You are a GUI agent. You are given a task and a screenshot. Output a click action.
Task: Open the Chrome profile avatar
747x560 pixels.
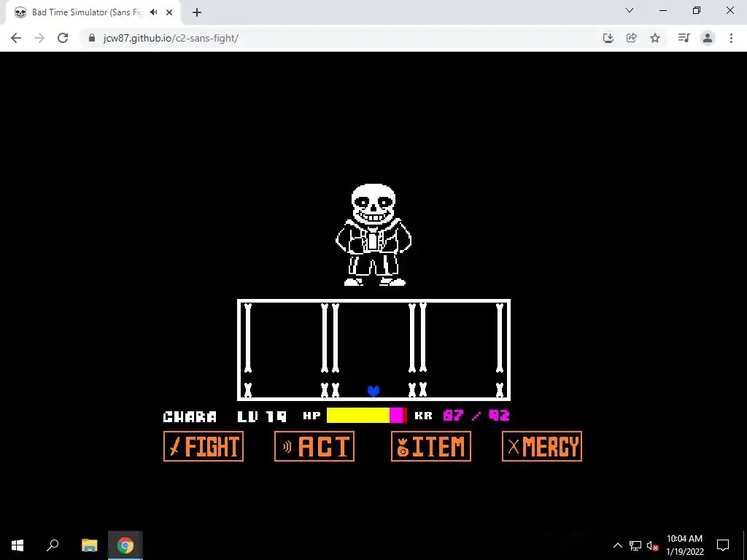[x=708, y=38]
